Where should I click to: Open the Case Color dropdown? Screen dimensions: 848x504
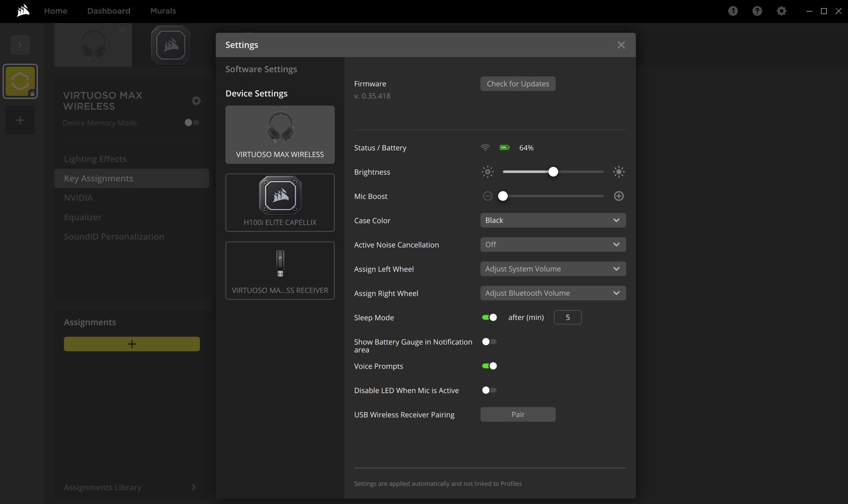coord(553,220)
